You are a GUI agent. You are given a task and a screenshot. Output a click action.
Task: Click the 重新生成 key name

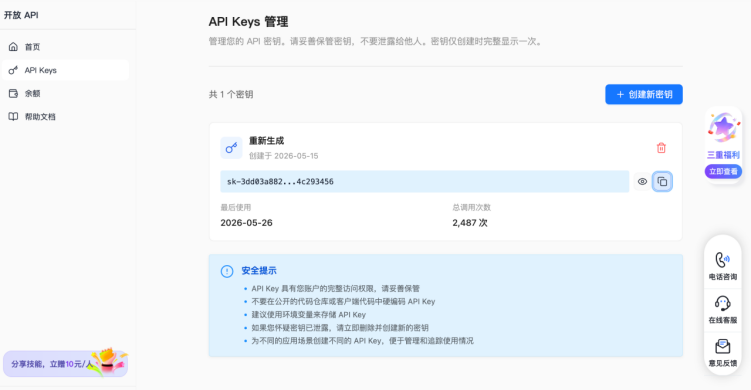266,140
